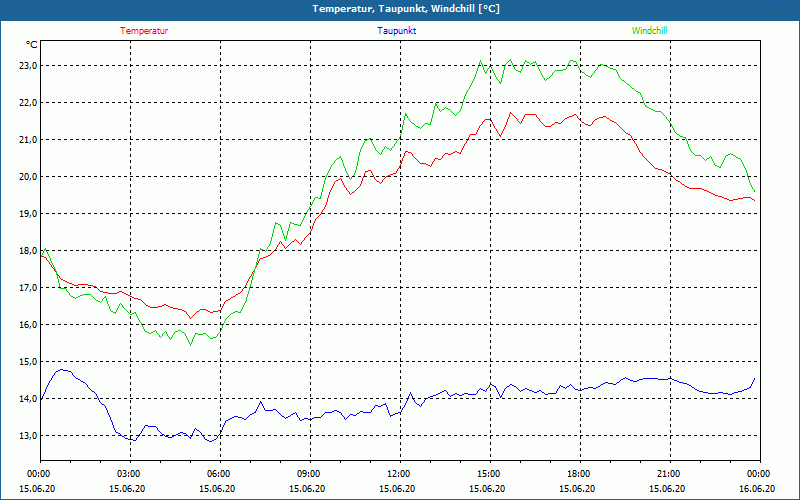Click the '12:00' time label on x-axis
800x500 pixels.
[x=397, y=474]
